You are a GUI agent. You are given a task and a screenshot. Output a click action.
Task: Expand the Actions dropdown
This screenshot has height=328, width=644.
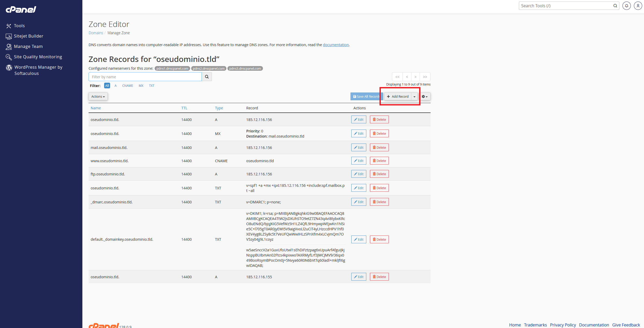pos(98,96)
